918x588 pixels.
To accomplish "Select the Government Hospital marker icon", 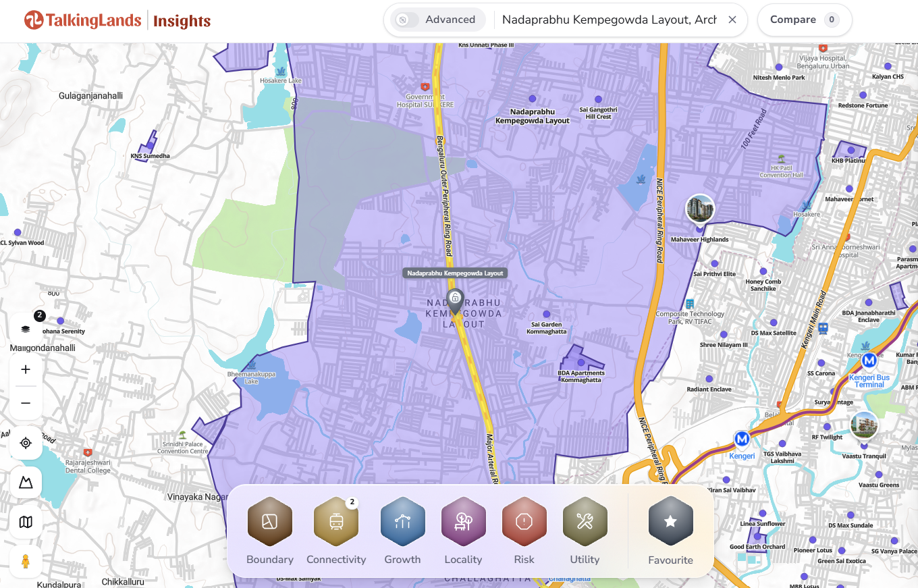I will pyautogui.click(x=425, y=86).
